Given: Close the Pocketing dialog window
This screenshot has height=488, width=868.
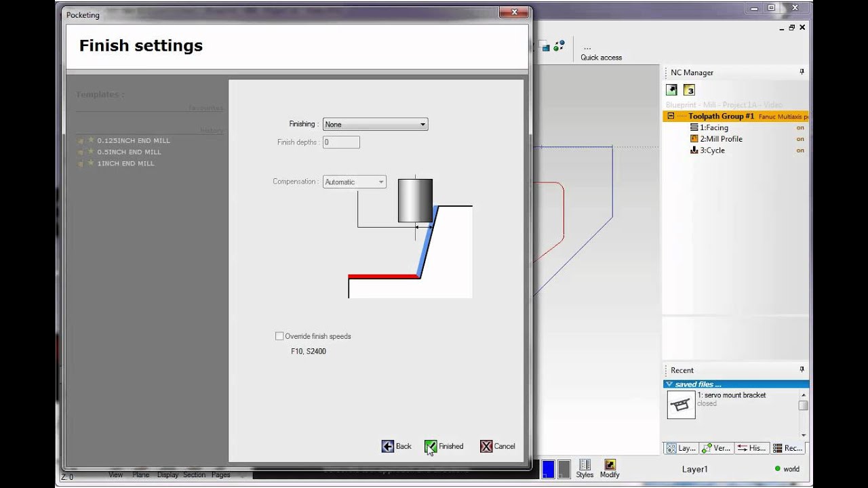Looking at the screenshot, I should (513, 12).
